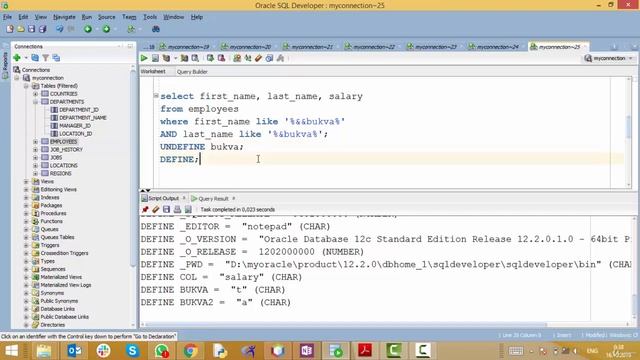
Task: Click the Explain Plan icon in worksheet toolbar
Action: pos(166,58)
